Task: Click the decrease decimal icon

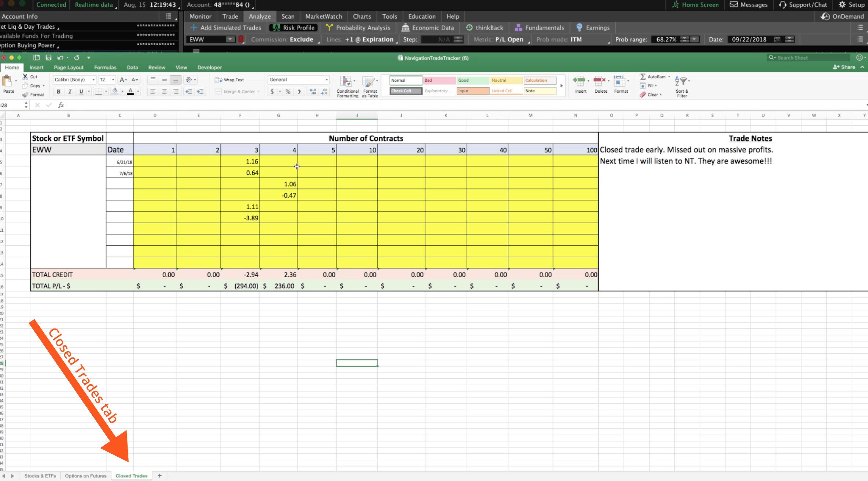Action: tap(324, 92)
